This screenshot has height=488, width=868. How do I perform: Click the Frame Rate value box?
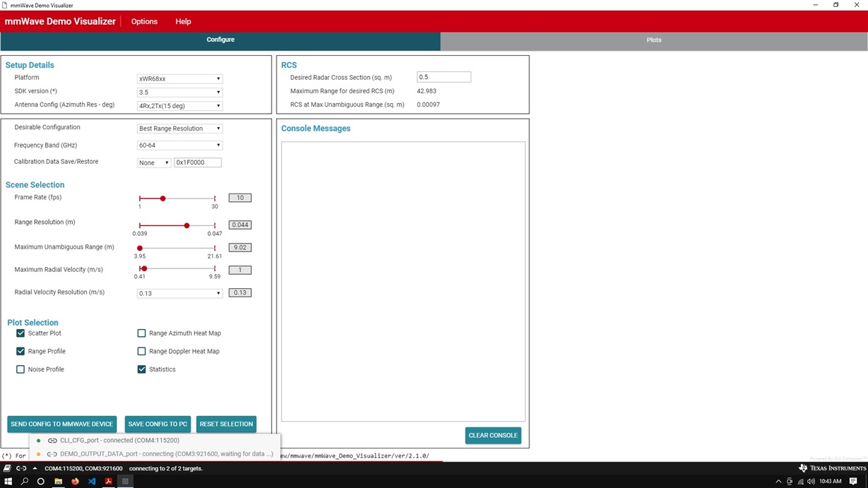[240, 198]
